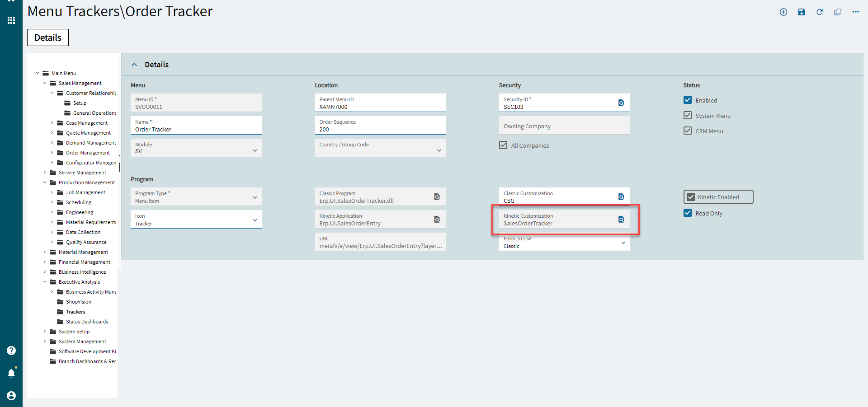
Task: Open the overflow (three dots) menu
Action: [x=856, y=12]
